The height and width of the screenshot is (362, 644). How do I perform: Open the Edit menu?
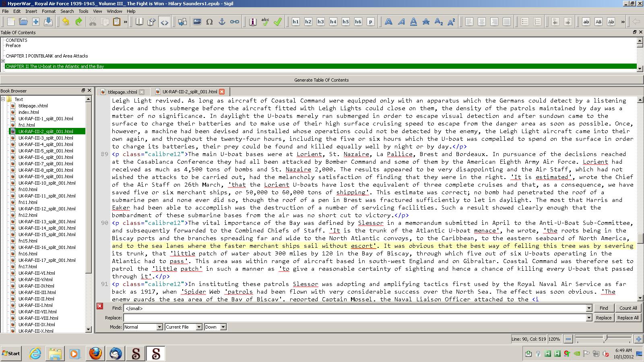point(17,11)
